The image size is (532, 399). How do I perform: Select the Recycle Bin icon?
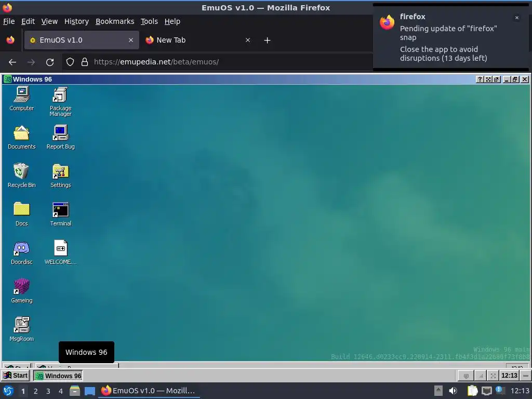coord(21,176)
